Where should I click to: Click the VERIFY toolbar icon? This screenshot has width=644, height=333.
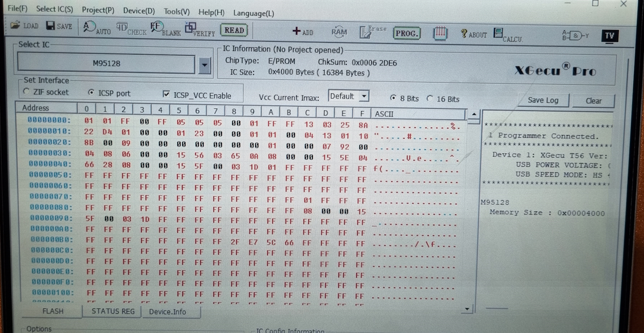tap(199, 29)
